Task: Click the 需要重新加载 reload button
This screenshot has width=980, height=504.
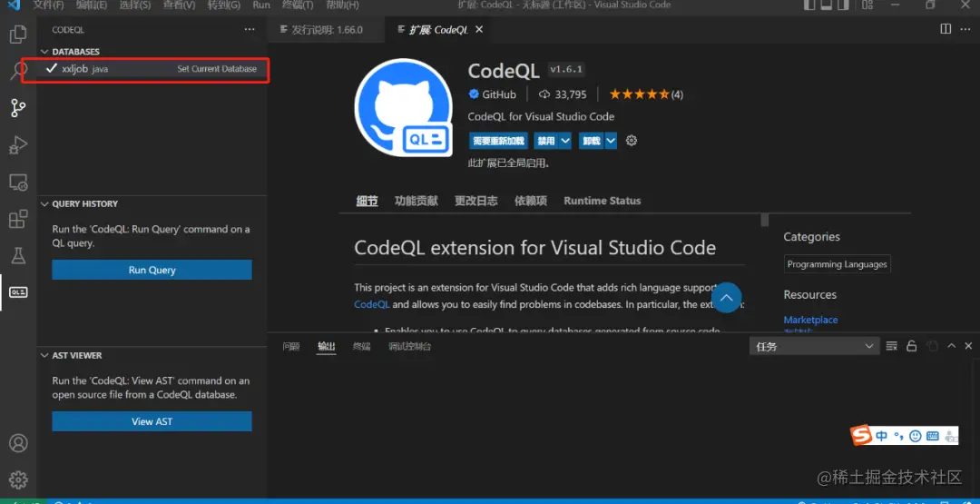Action: click(498, 141)
